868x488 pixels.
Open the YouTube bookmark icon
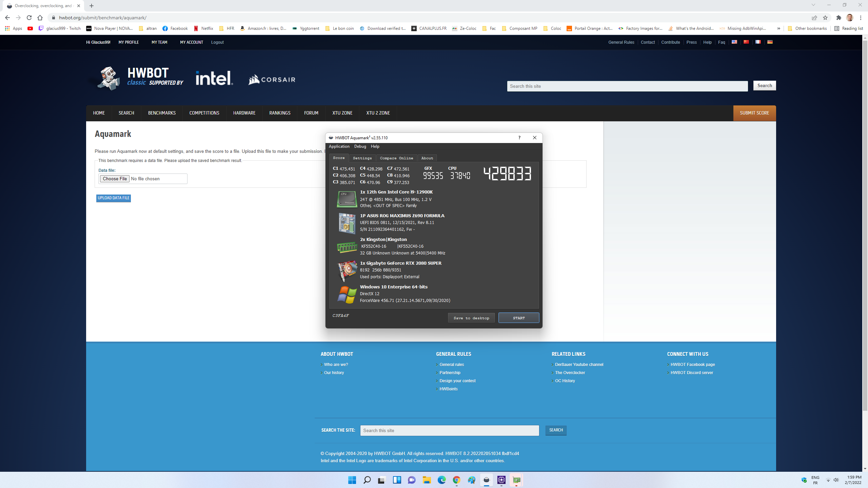pyautogui.click(x=30, y=28)
